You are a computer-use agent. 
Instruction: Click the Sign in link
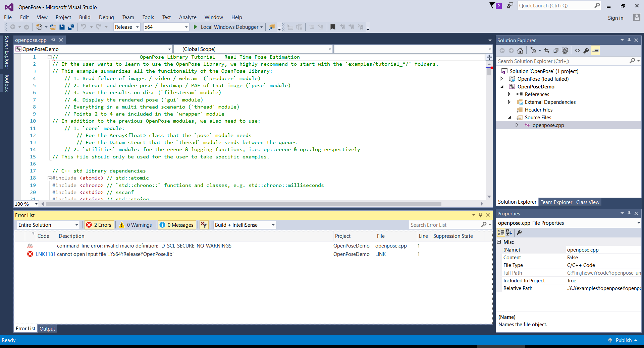tap(615, 18)
